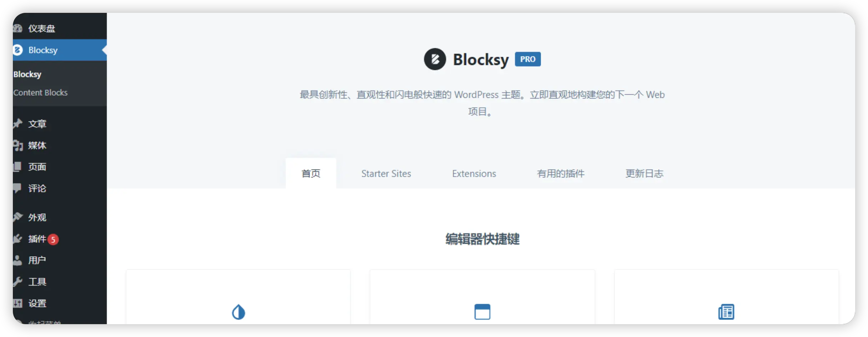This screenshot has width=868, height=337.
Task: Switch to the 有用的插件 tab
Action: point(561,173)
